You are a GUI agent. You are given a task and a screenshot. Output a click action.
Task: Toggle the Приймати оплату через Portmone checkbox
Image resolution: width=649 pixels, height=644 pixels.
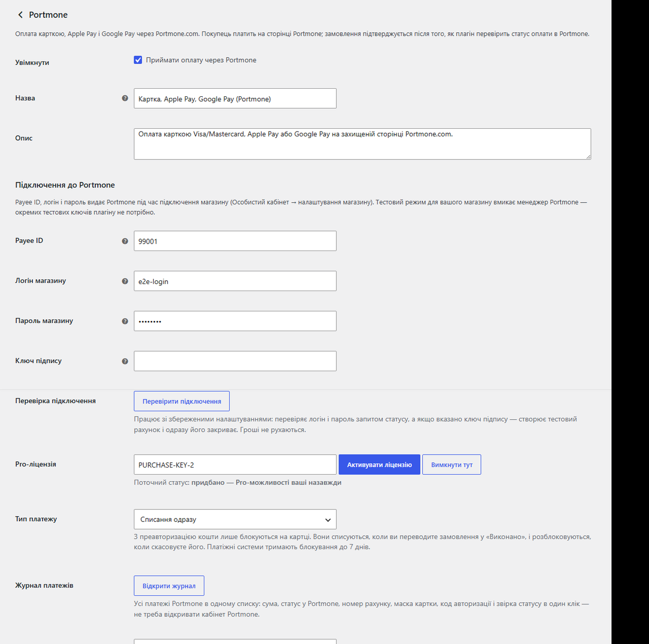point(138,60)
